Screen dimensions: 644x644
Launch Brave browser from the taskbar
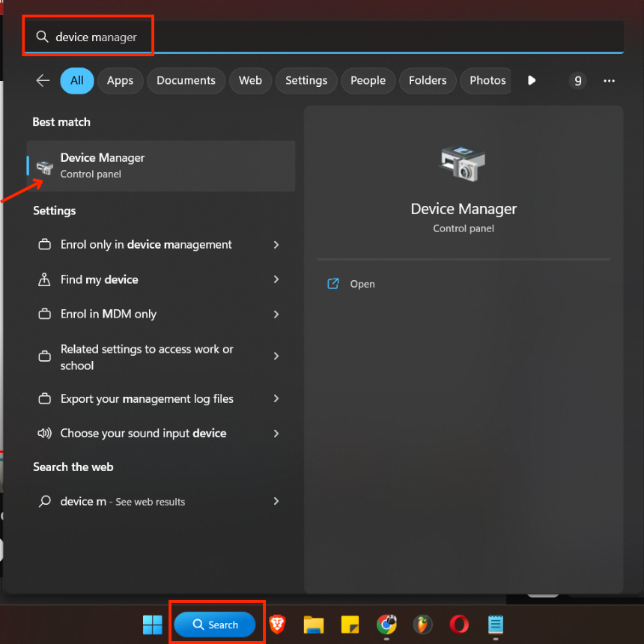(277, 625)
